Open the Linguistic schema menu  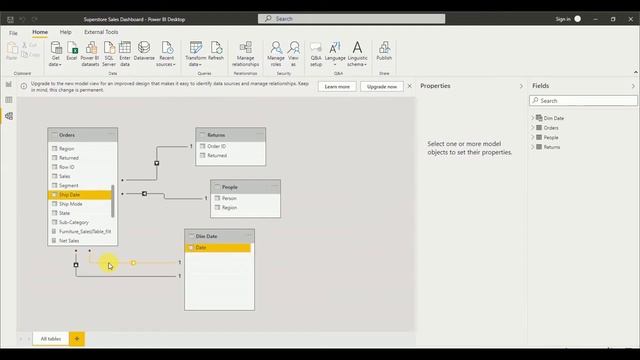point(357,53)
